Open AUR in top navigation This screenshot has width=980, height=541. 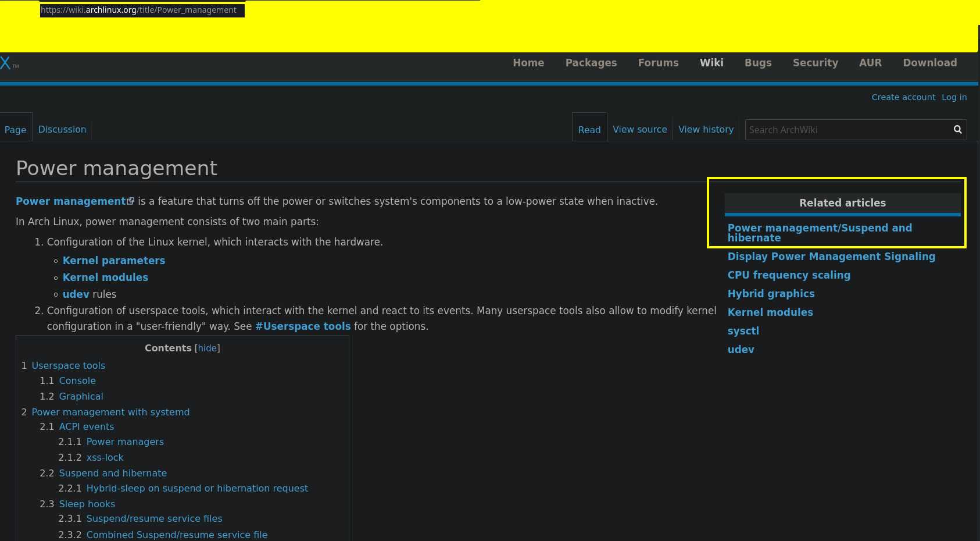870,63
